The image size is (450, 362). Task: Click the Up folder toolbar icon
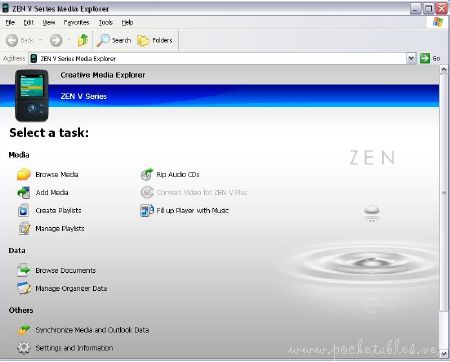click(83, 40)
